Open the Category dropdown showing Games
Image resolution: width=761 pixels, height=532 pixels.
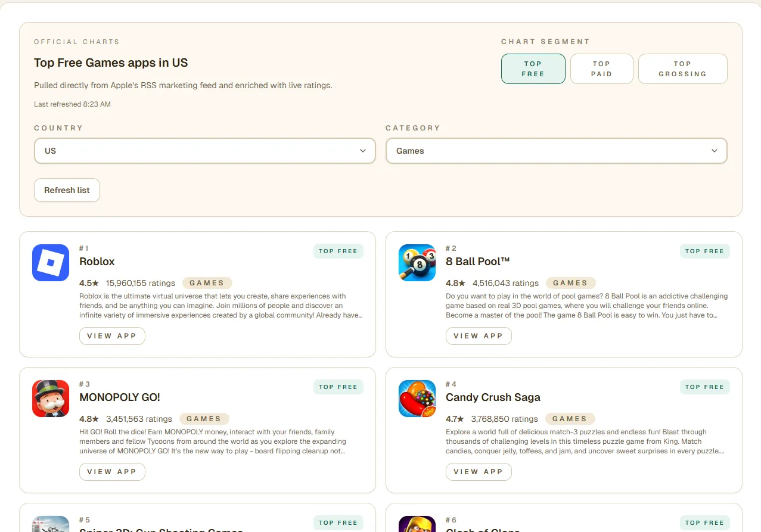pyautogui.click(x=556, y=151)
